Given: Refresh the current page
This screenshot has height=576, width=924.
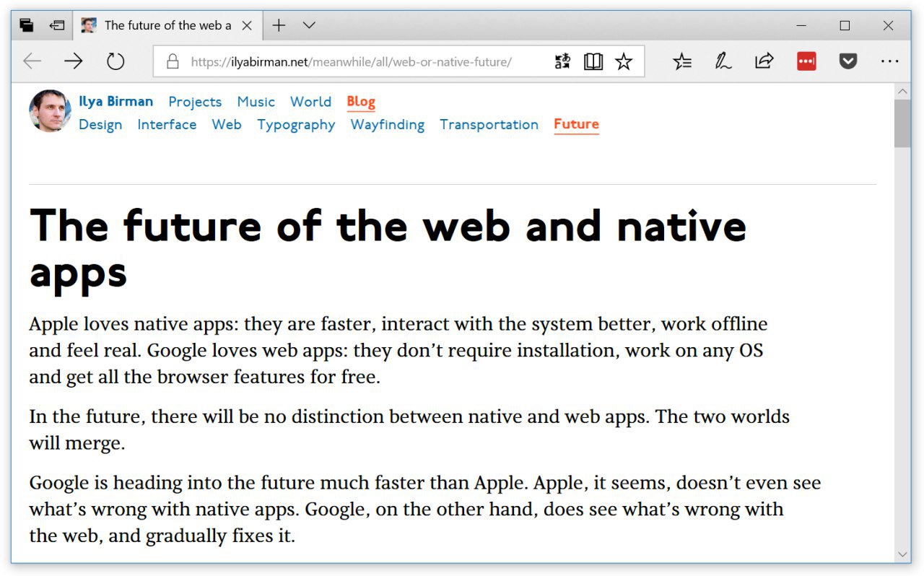Looking at the screenshot, I should (115, 61).
